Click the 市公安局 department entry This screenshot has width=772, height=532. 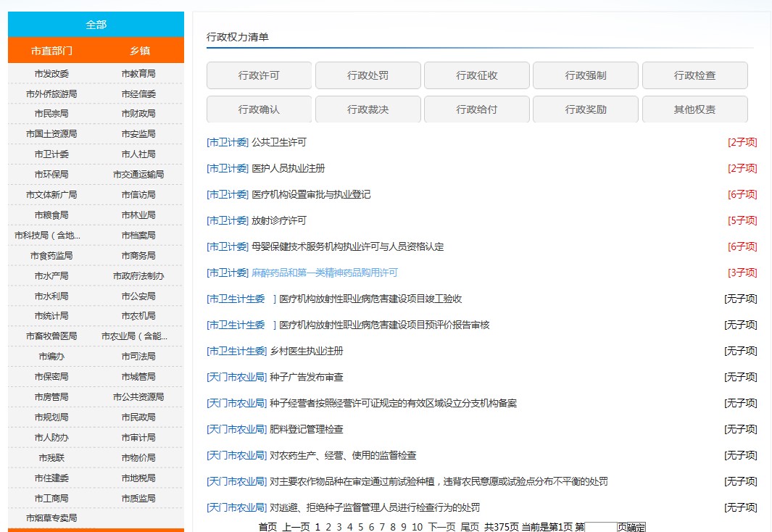pyautogui.click(x=138, y=296)
